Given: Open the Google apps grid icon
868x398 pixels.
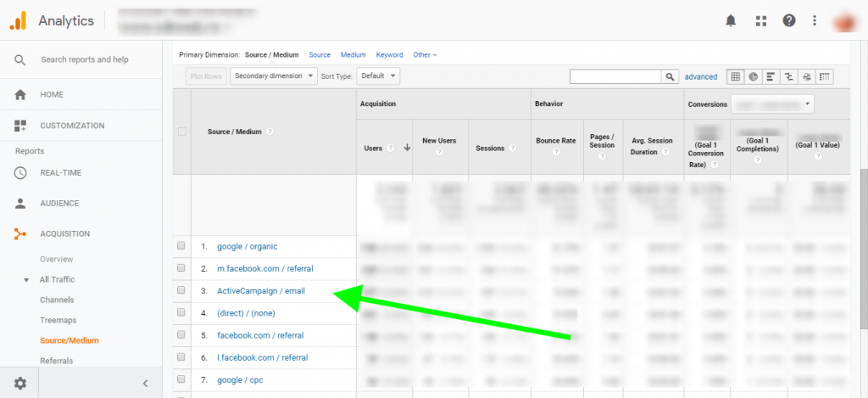Looking at the screenshot, I should point(760,20).
